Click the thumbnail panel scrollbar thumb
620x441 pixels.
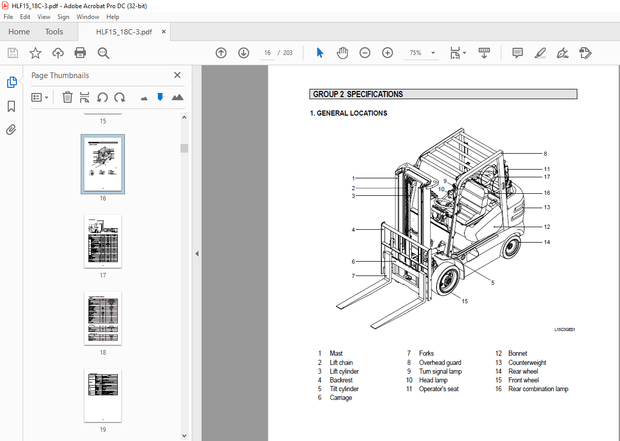pyautogui.click(x=184, y=148)
